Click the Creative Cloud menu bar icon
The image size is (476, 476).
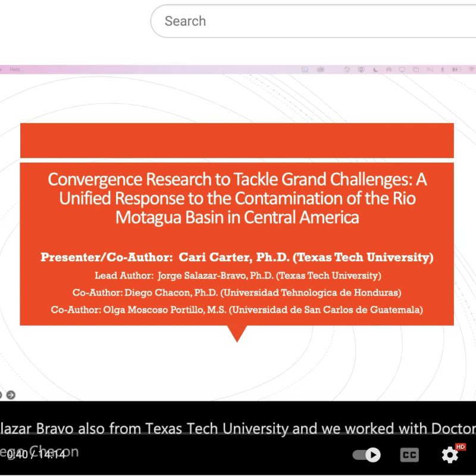pos(321,70)
